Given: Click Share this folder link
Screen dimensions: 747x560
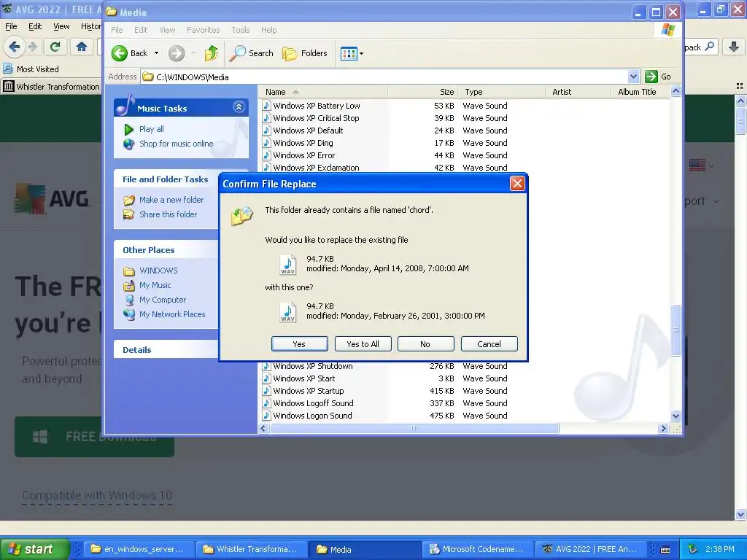Looking at the screenshot, I should click(168, 214).
